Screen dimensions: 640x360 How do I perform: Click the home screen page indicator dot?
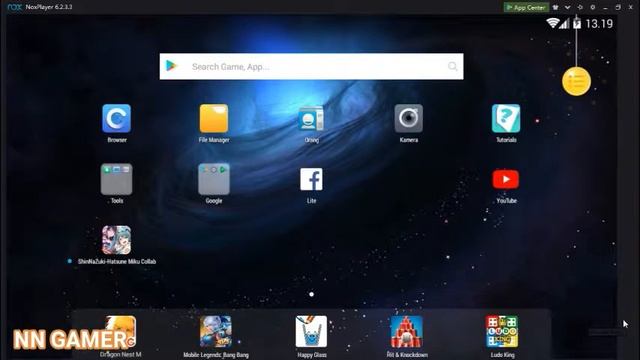[311, 294]
